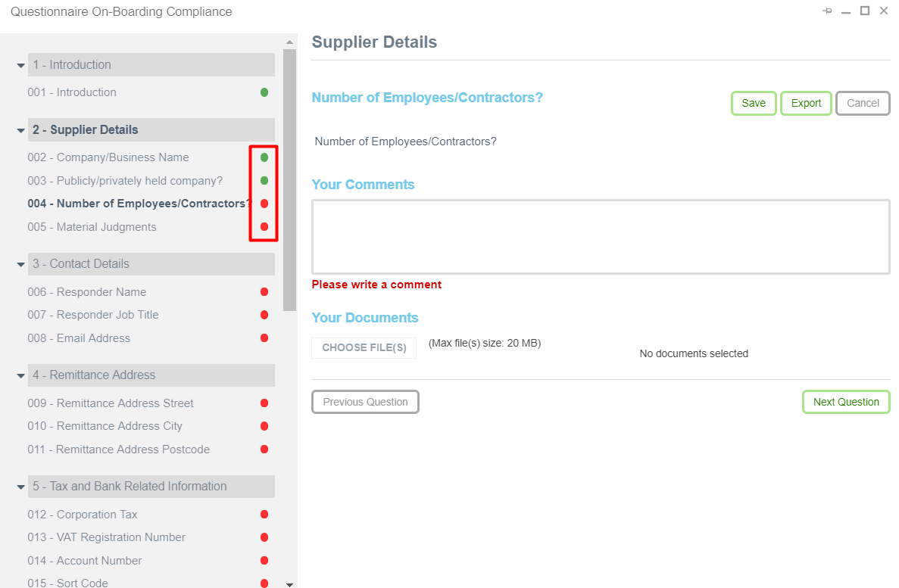Click red status dot beside Corporation Tax
899x588 pixels.
tap(264, 515)
